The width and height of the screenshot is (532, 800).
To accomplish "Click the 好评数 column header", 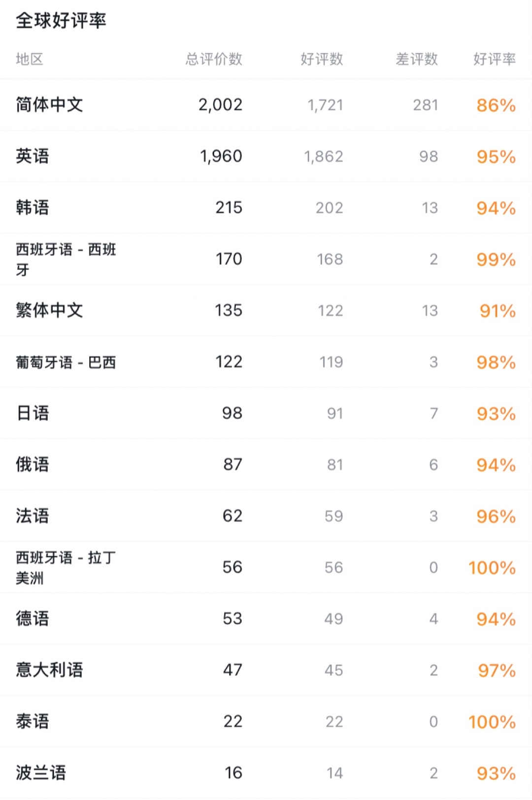I will 322,59.
